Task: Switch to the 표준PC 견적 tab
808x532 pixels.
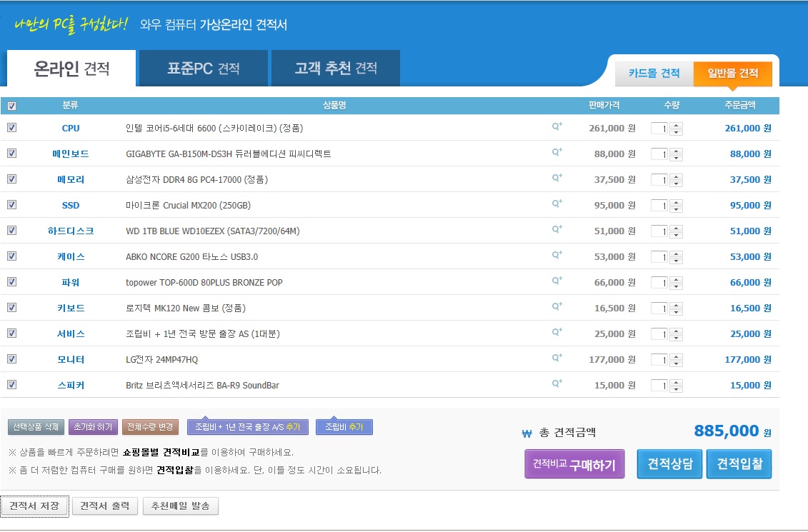Action: (x=203, y=69)
